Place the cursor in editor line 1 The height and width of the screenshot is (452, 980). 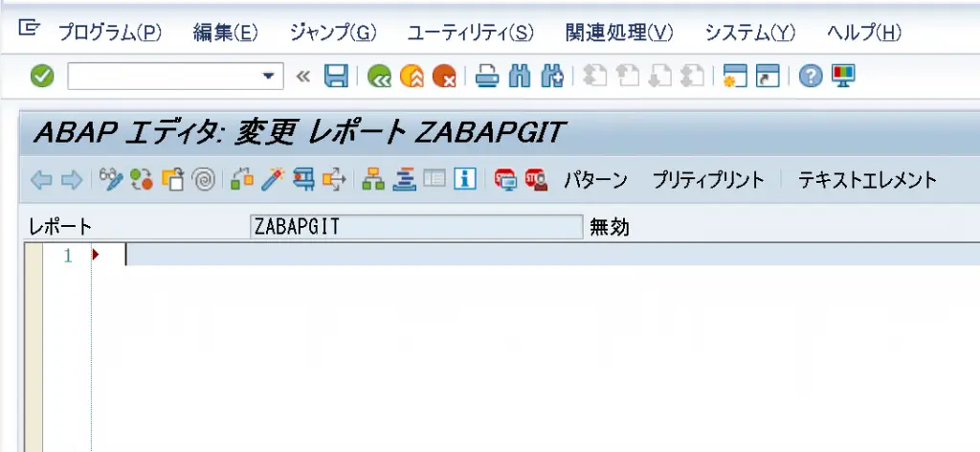[x=550, y=255]
